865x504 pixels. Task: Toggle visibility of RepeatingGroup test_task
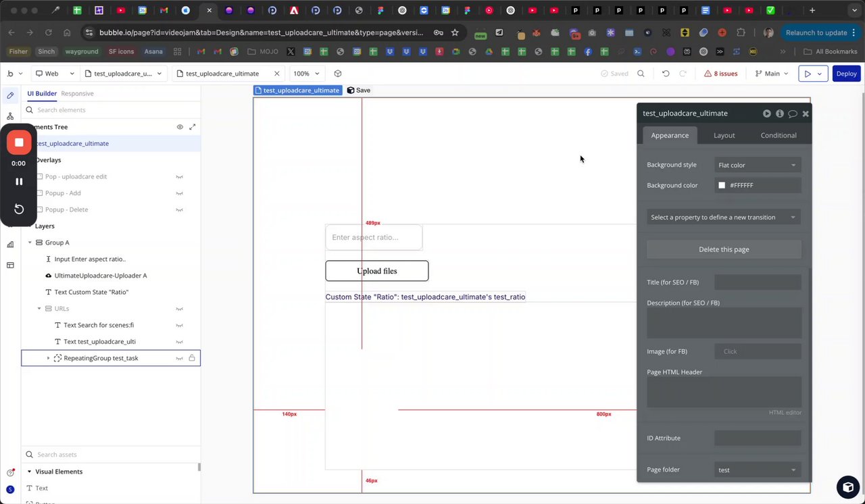point(179,358)
